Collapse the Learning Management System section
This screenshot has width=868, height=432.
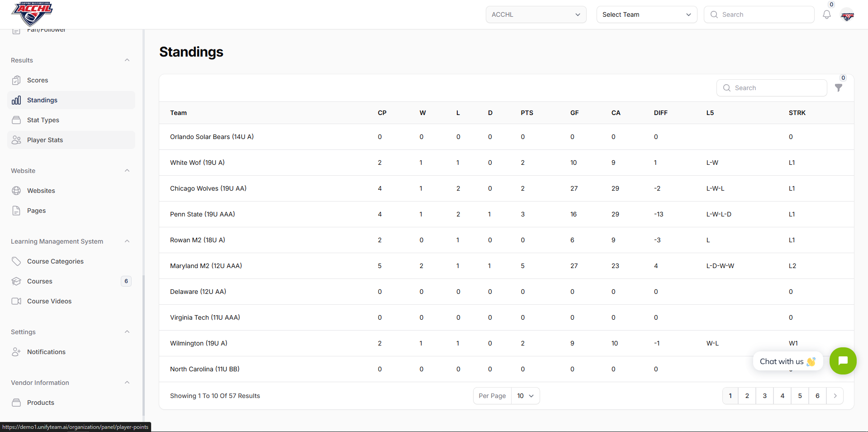(x=127, y=241)
